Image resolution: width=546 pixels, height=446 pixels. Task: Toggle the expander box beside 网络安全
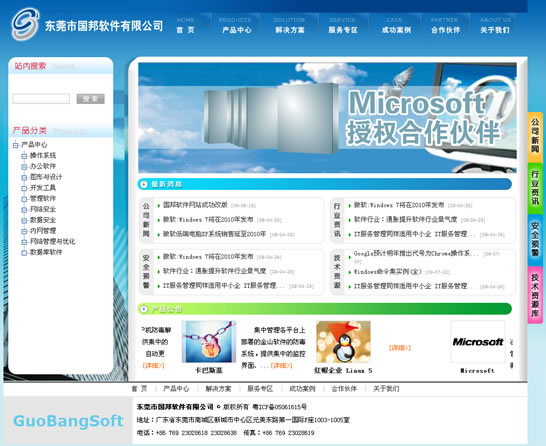pos(24,210)
